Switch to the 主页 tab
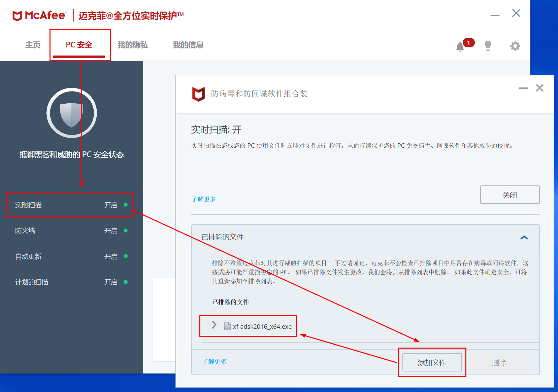Image resolution: width=558 pixels, height=392 pixels. [33, 45]
